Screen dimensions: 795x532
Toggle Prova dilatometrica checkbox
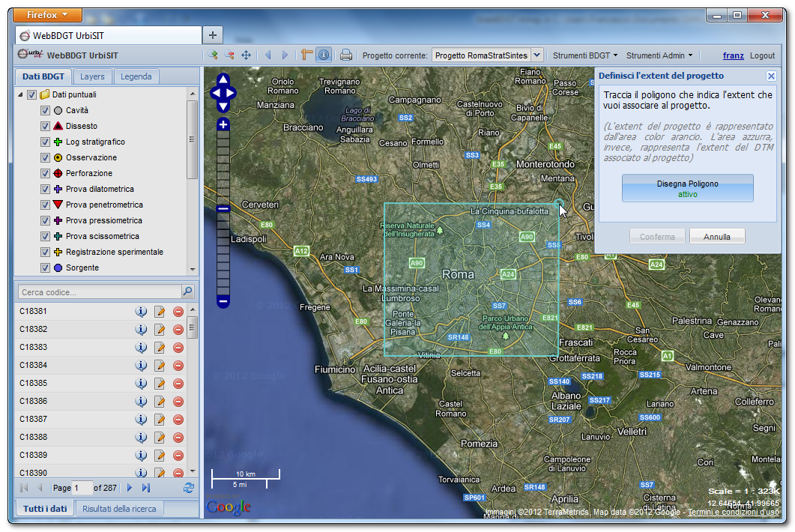pos(45,189)
